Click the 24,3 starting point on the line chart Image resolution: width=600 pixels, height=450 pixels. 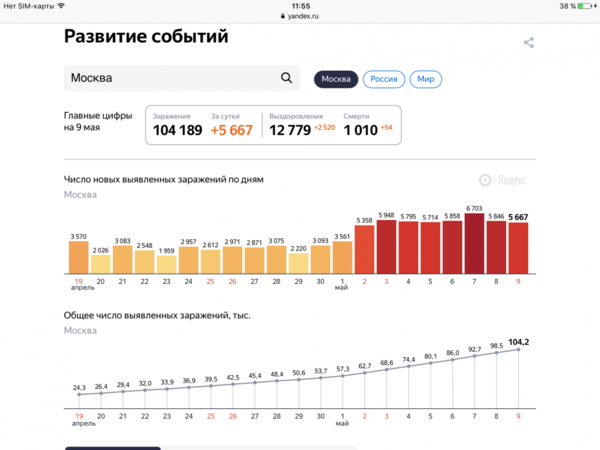[78, 395]
